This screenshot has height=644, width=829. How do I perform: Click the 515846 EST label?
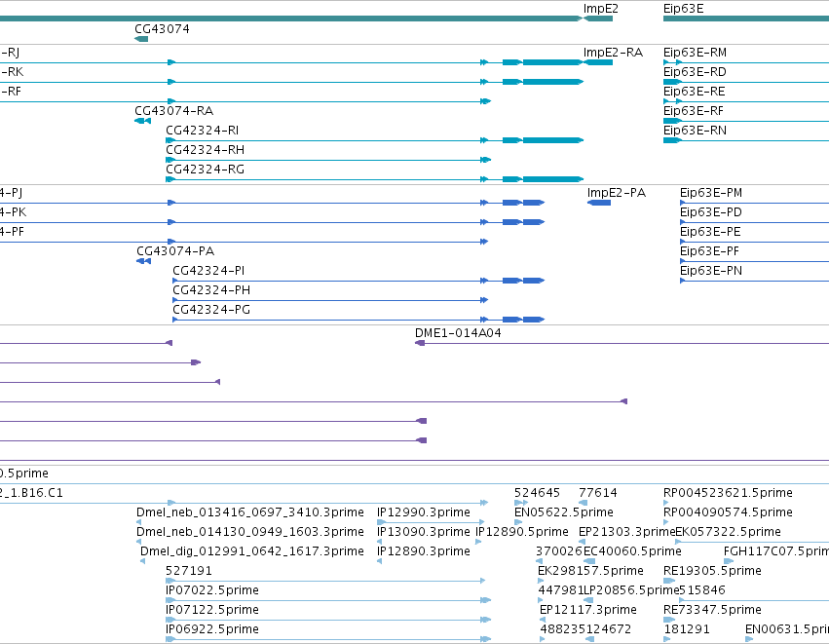[x=702, y=590]
